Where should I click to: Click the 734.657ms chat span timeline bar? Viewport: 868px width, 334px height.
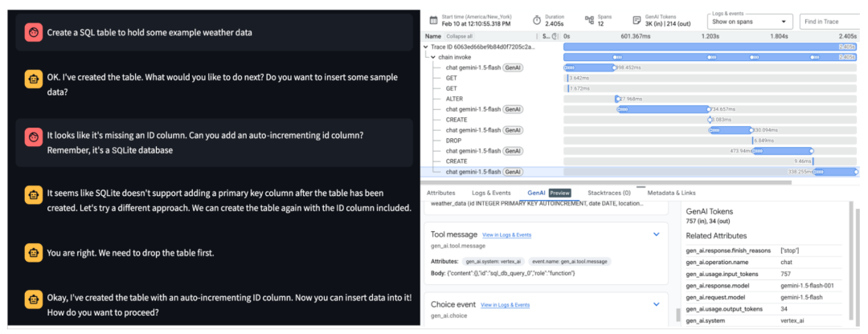[663, 109]
